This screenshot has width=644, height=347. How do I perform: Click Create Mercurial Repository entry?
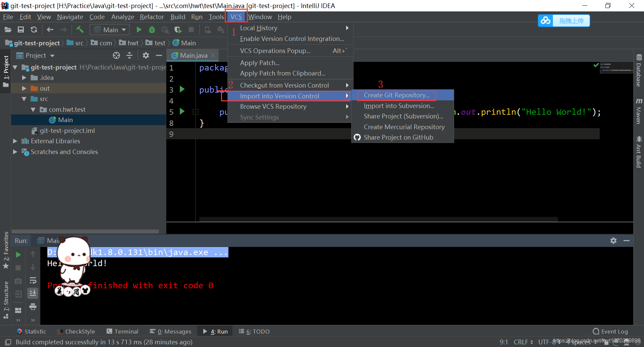coord(402,127)
